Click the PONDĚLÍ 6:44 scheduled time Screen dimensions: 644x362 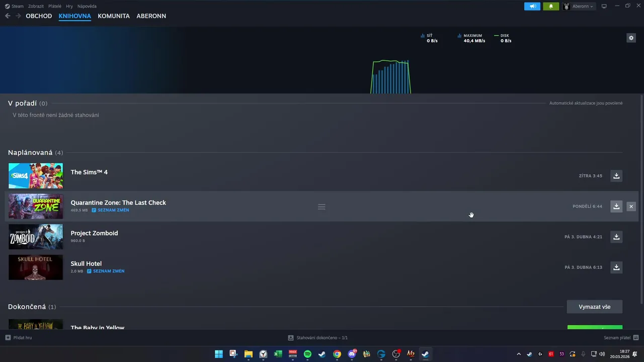[587, 207]
